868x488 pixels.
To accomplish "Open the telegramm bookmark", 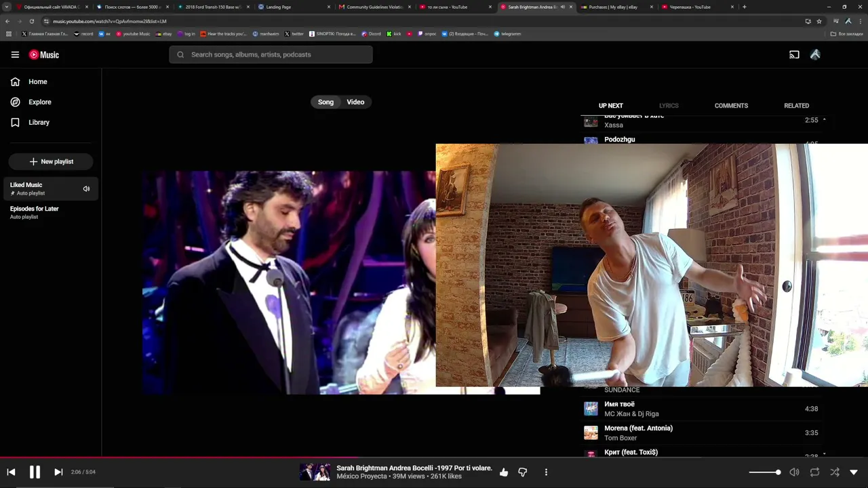I will [x=507, y=34].
